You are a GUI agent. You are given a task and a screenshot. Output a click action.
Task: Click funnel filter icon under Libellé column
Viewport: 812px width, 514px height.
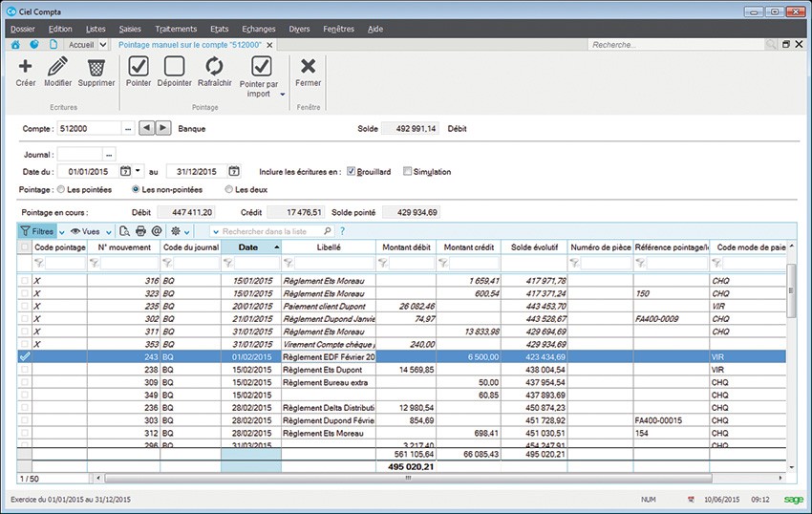point(288,264)
